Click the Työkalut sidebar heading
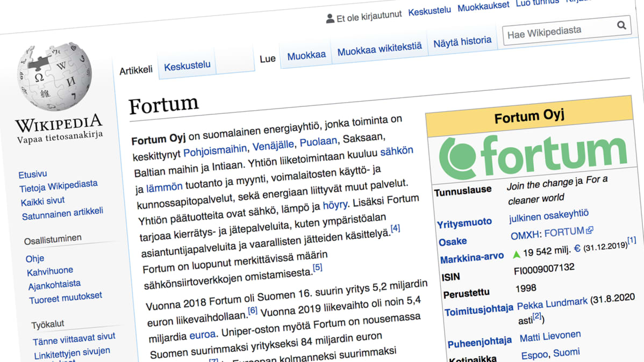 [x=48, y=324]
